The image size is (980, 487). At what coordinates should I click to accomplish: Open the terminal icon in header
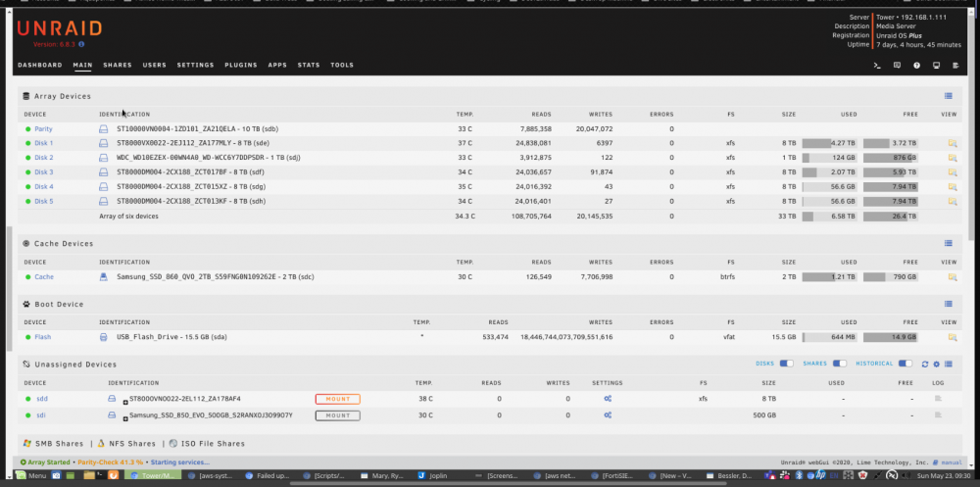point(877,65)
